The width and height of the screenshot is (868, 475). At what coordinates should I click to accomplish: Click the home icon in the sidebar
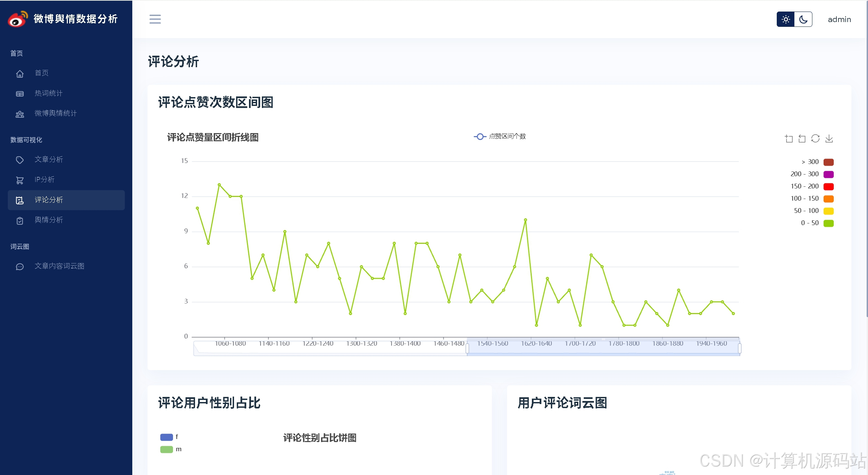point(20,74)
